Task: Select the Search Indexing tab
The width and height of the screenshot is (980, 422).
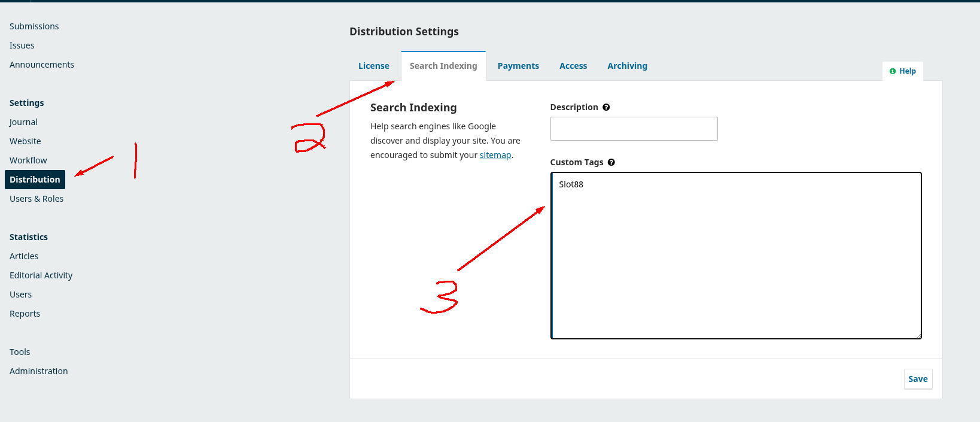Action: (443, 66)
